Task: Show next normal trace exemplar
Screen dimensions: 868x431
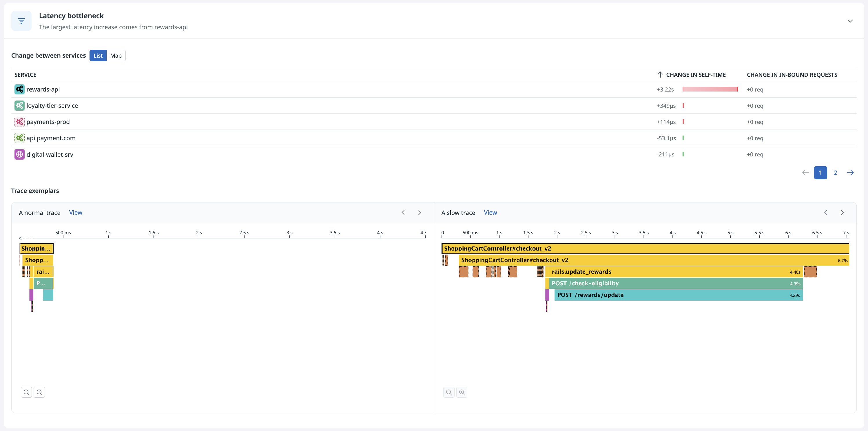Action: [420, 213]
